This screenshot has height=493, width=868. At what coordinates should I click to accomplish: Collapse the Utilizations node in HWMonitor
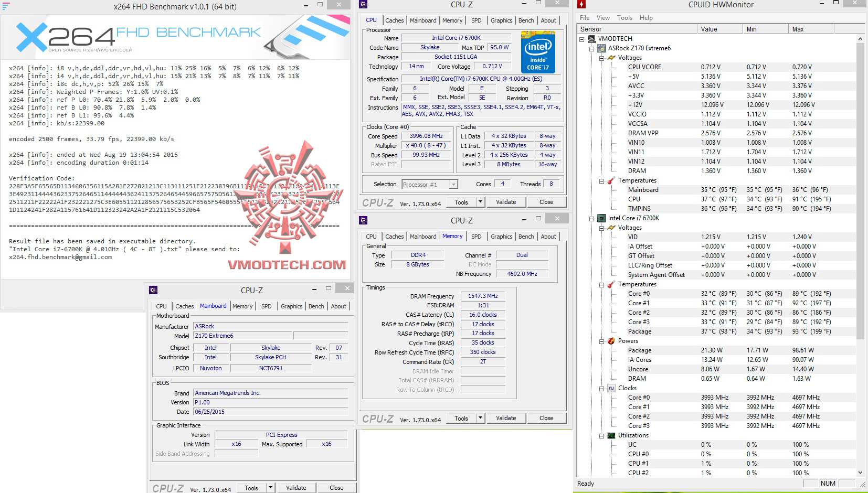602,435
